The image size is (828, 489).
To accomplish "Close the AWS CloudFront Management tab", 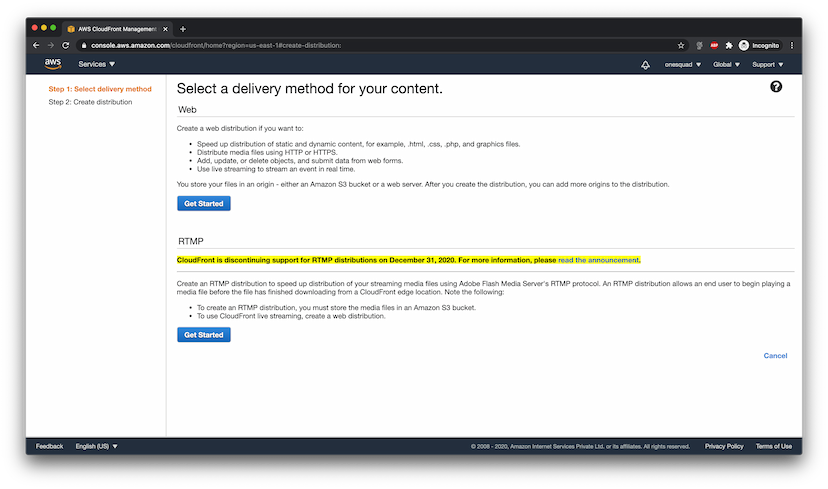I will 165,29.
